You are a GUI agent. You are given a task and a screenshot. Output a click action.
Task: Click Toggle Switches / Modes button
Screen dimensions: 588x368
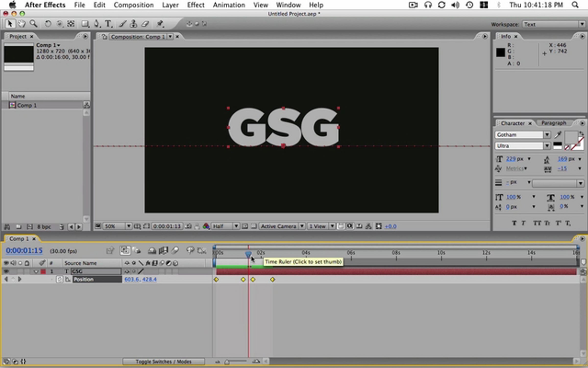pyautogui.click(x=163, y=361)
